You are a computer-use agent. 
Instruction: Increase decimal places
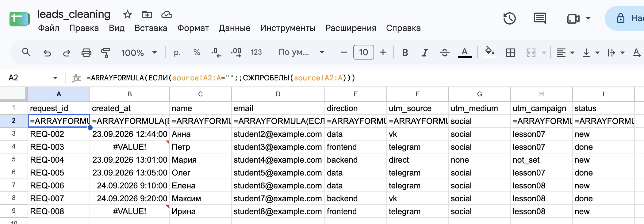coord(236,52)
